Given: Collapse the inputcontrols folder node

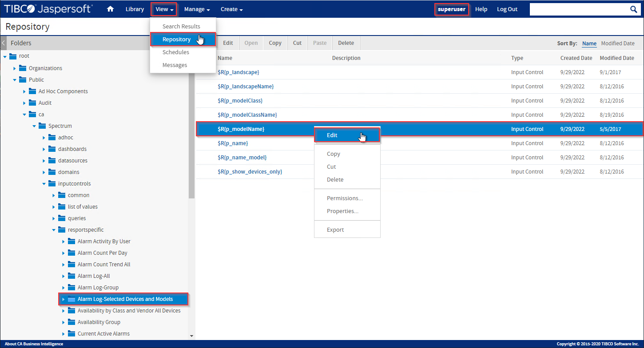Looking at the screenshot, I should [x=44, y=184].
